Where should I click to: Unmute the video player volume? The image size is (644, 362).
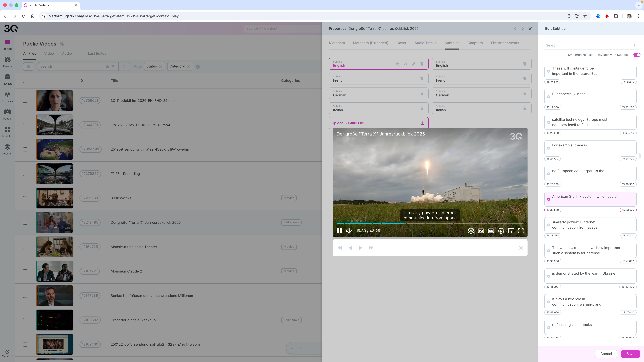[x=349, y=231]
